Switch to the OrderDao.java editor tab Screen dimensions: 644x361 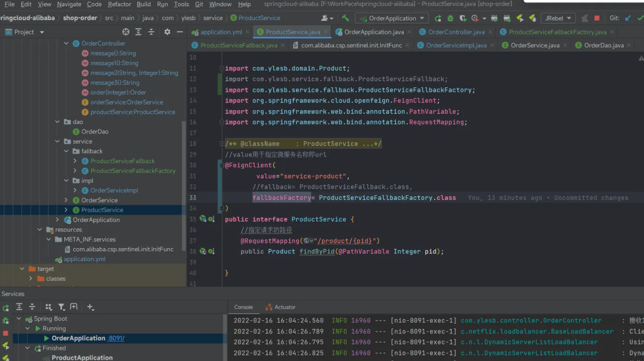604,45
